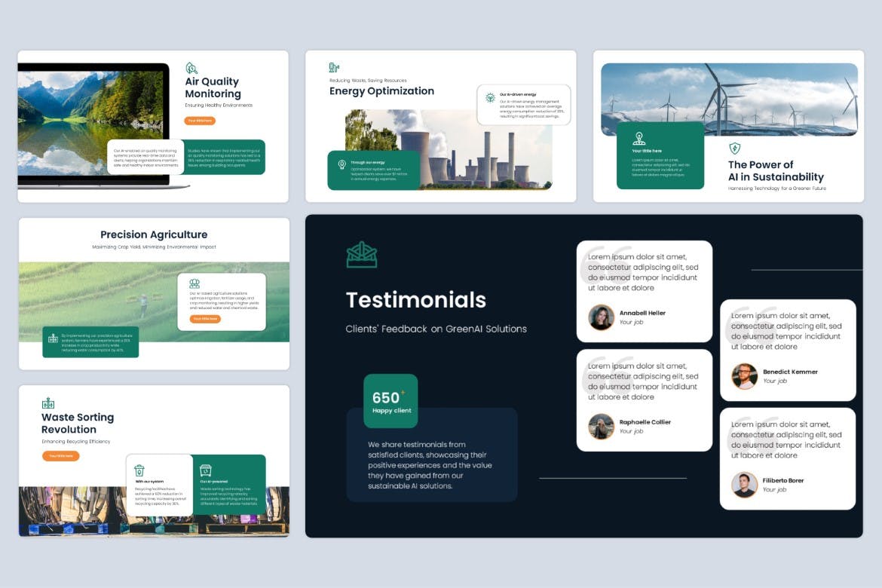Screen dimensions: 882x588
Task: Click the Air Quality Monitoring leaf icon
Action: [191, 68]
